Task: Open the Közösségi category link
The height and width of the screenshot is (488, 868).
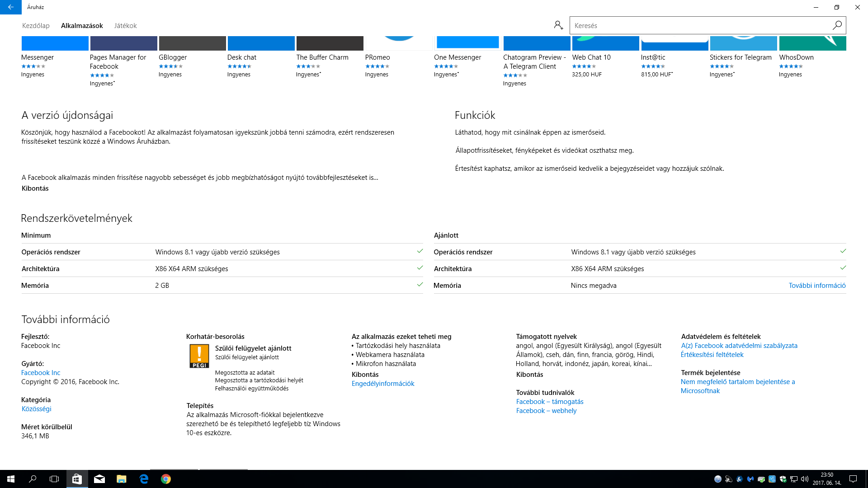Action: (36, 409)
